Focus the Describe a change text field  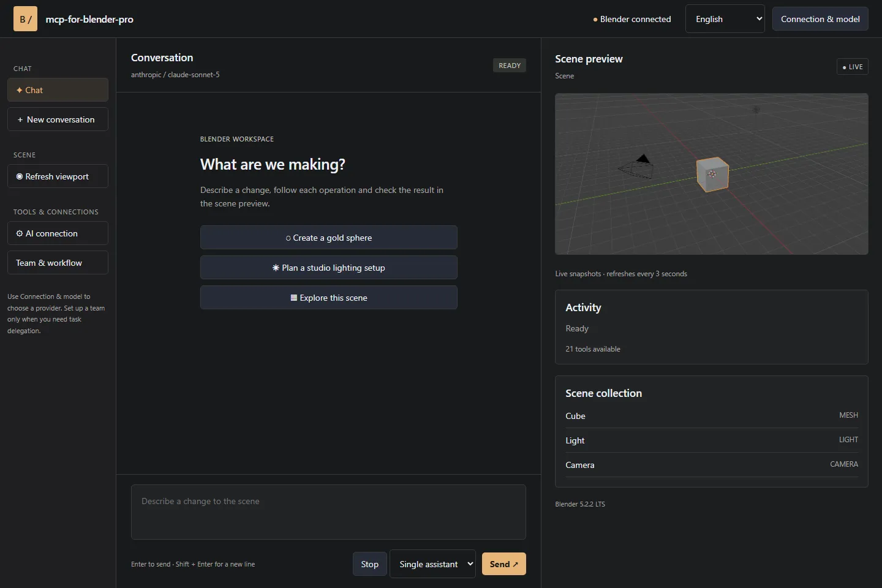pos(328,512)
